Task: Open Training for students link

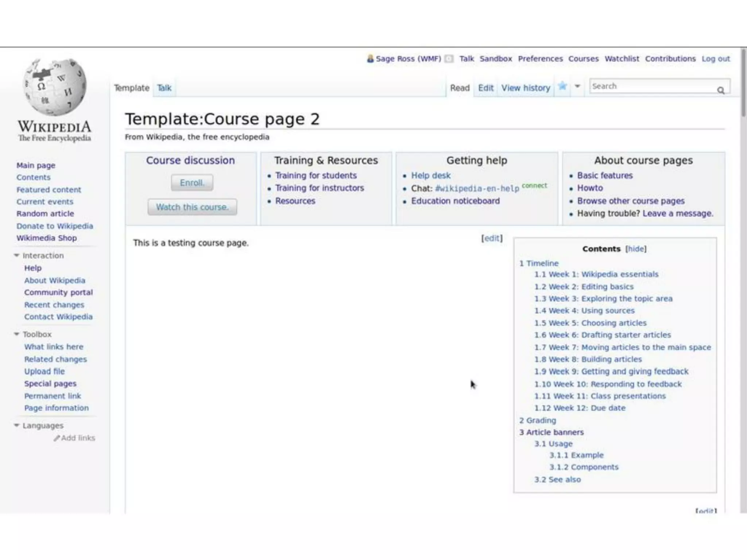Action: 316,175
